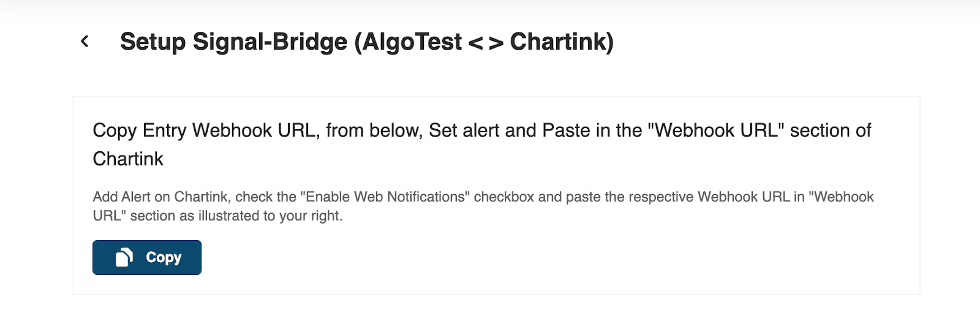Viewport: 980px width, 335px height.
Task: Click "(AlgoTest" in the page title
Action: pyautogui.click(x=408, y=42)
